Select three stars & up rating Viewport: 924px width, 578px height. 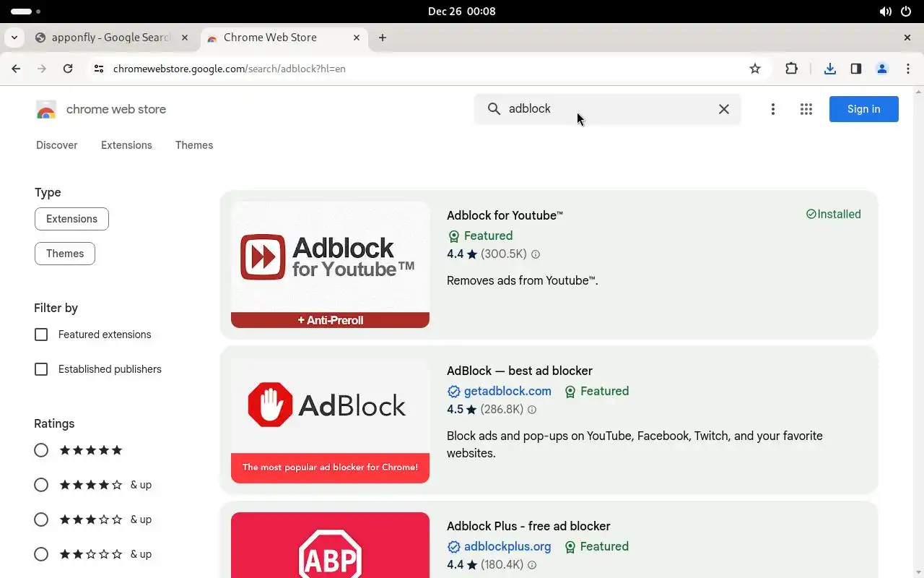tap(41, 519)
